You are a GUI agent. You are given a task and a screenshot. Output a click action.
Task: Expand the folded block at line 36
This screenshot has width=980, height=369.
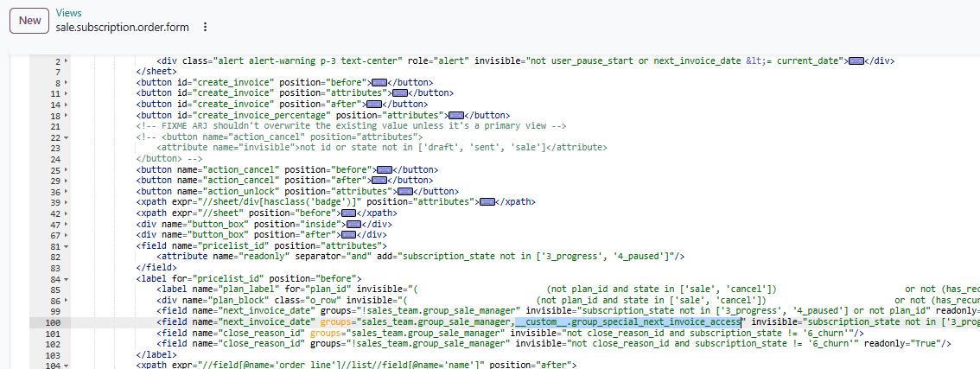pyautogui.click(x=67, y=191)
